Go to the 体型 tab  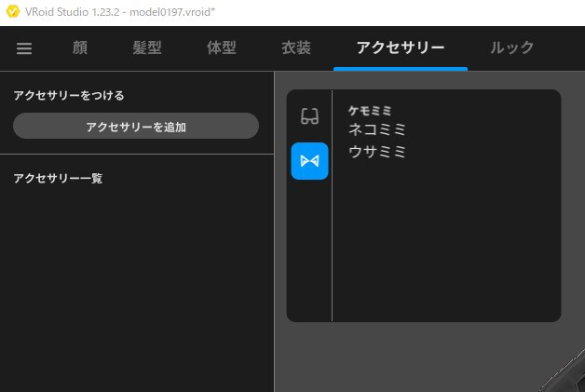tap(221, 48)
